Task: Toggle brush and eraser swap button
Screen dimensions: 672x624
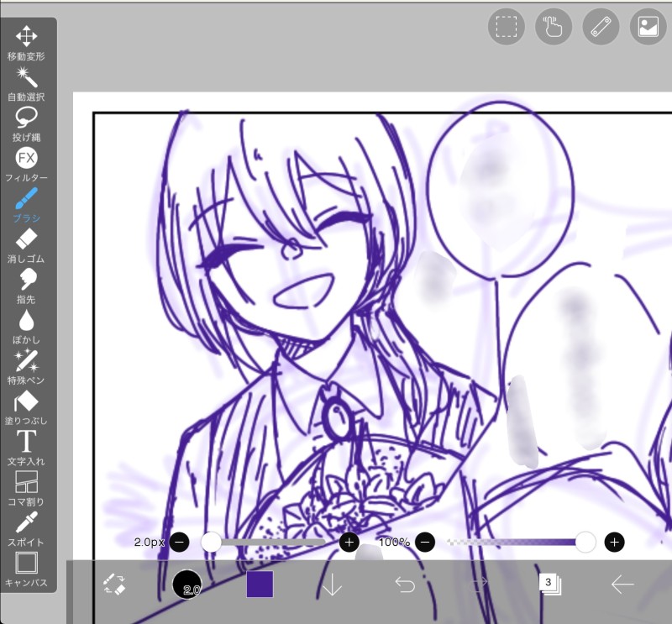Action: tap(114, 584)
